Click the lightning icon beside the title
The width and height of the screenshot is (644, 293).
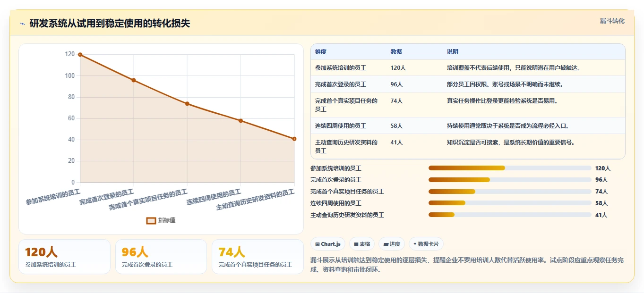[22, 24]
